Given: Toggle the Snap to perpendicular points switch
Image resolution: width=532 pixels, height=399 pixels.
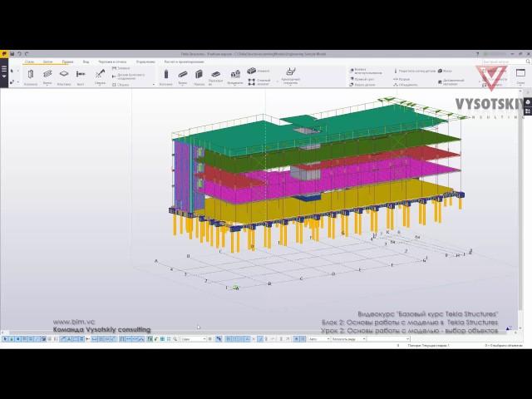Looking at the screenshot, I should coord(260,339).
